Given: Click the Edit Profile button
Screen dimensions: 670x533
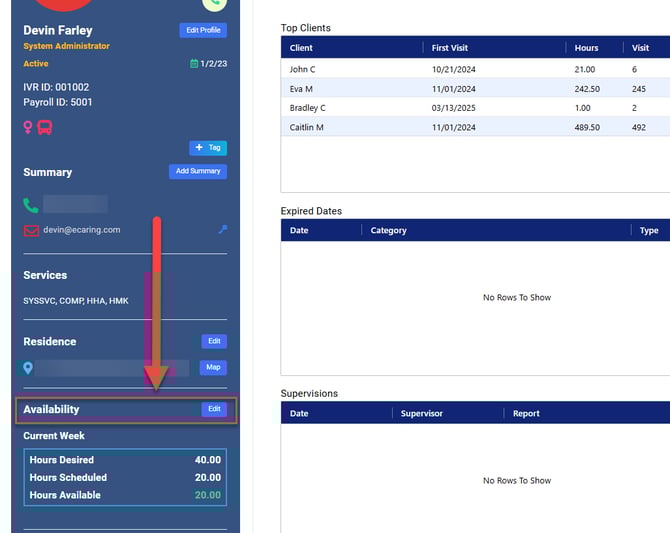Looking at the screenshot, I should tap(203, 30).
